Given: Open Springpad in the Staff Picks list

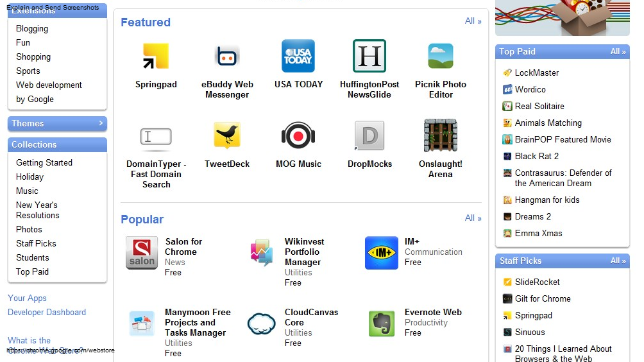Looking at the screenshot, I should [x=534, y=316].
